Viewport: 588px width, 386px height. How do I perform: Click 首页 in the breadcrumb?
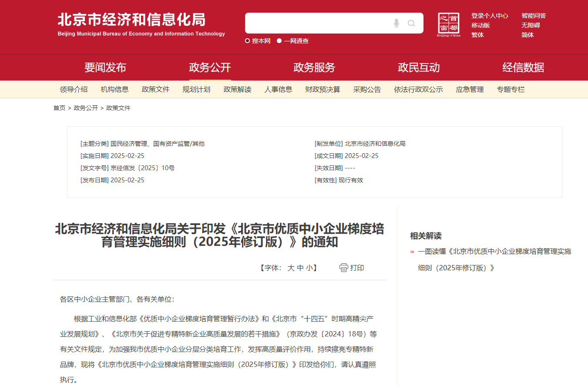tap(59, 108)
